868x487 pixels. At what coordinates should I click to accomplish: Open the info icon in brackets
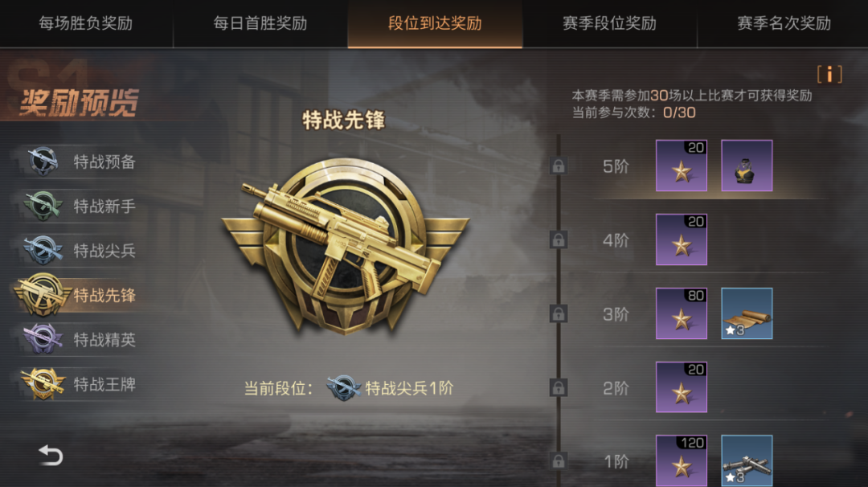pos(829,74)
